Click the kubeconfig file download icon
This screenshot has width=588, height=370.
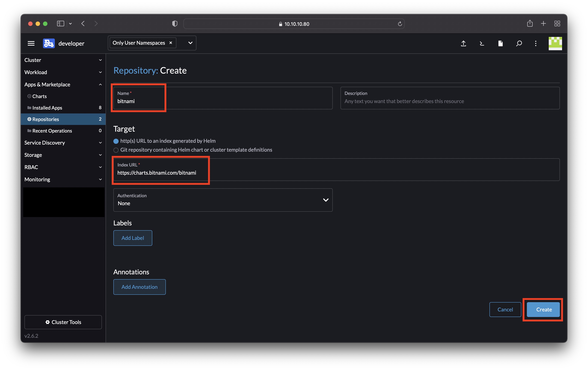pos(500,44)
